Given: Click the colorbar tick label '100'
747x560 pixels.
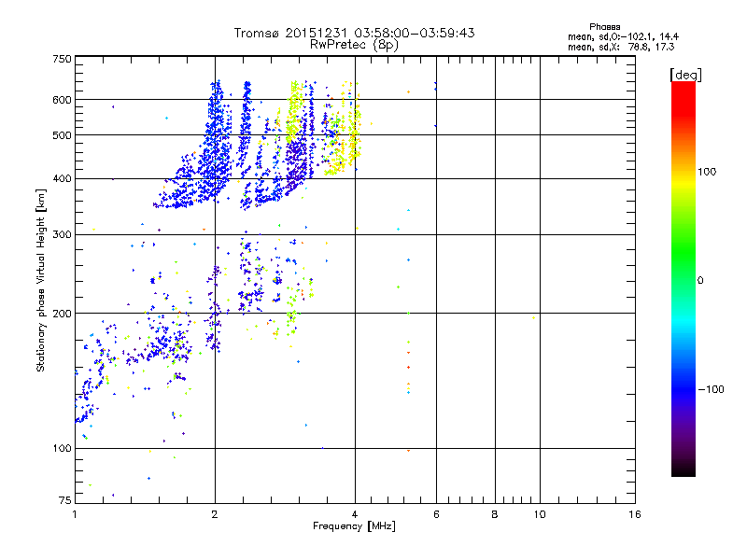Looking at the screenshot, I should click(707, 172).
